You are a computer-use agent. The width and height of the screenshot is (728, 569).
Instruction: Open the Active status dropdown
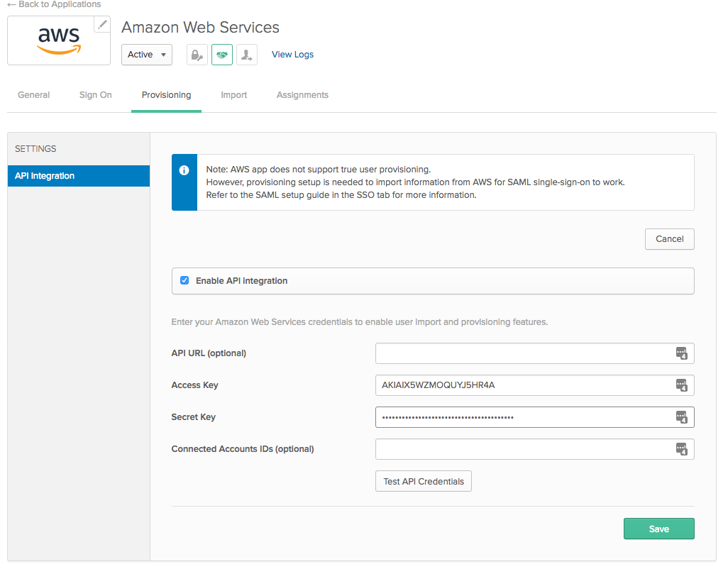[x=147, y=55]
